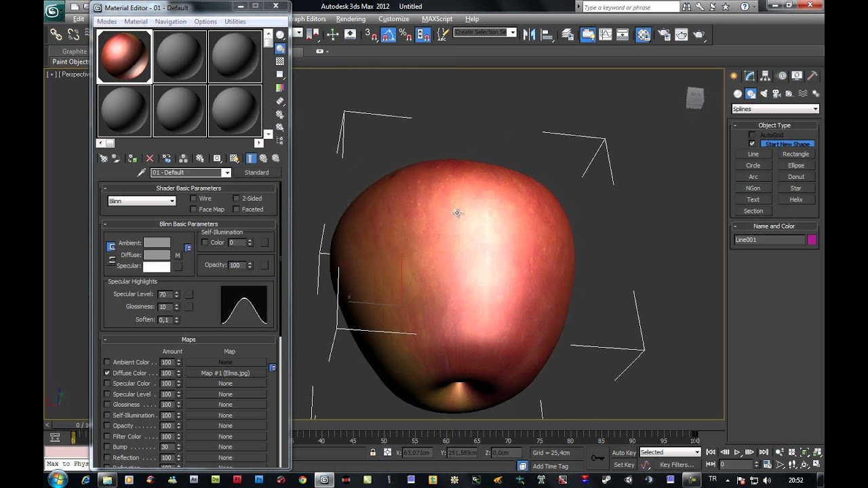
Task: Open the Splines category dropdown
Action: [775, 109]
